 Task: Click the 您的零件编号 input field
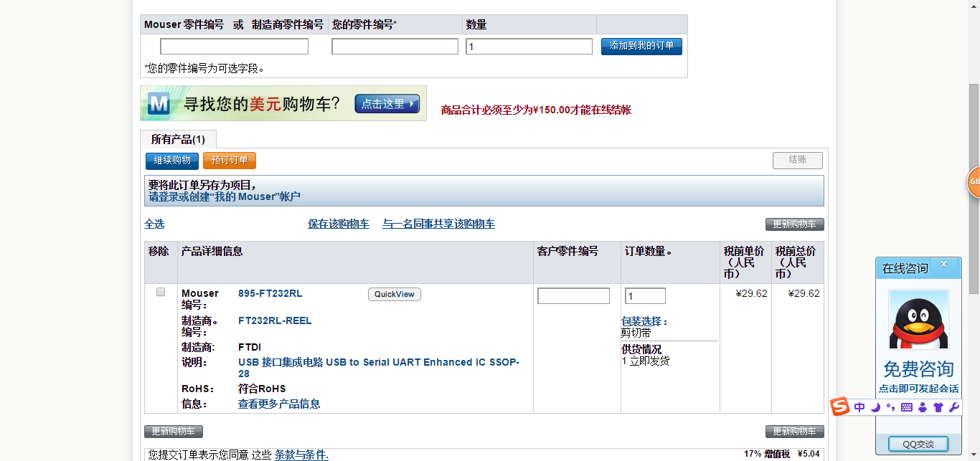tap(395, 47)
